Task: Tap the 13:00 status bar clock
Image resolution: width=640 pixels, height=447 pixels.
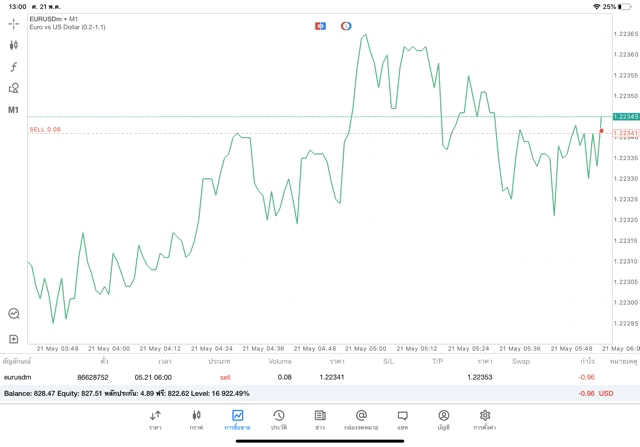Action: (x=18, y=7)
